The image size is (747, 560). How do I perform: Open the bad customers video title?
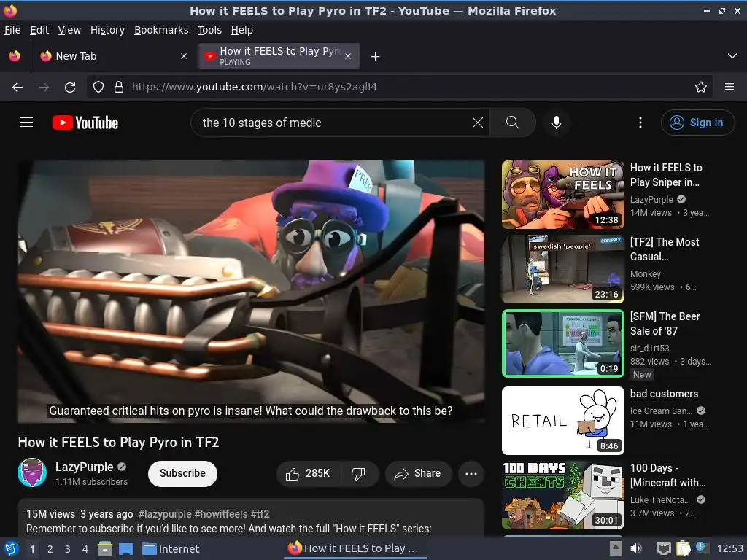pyautogui.click(x=664, y=394)
